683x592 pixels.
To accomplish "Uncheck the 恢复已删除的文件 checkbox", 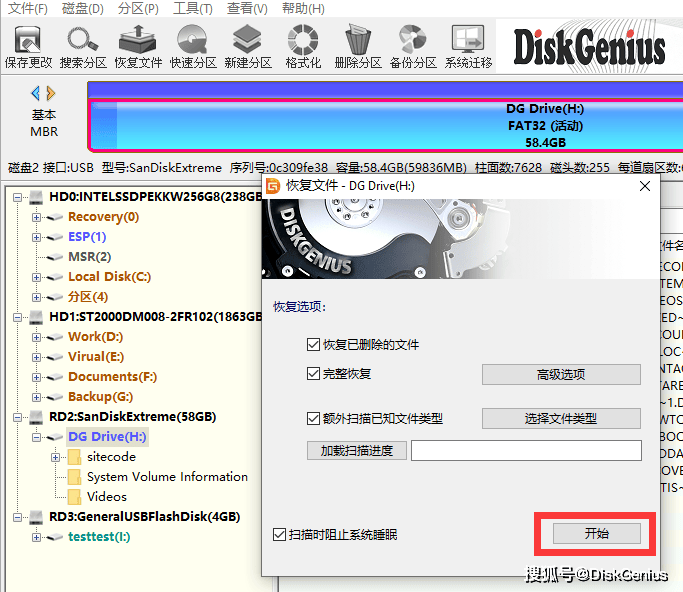I will tap(314, 345).
